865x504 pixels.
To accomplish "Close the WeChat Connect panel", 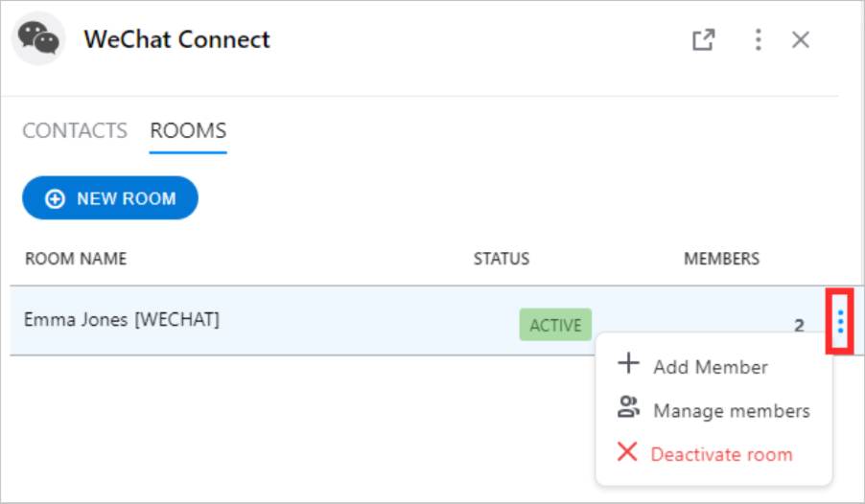I will coord(801,39).
